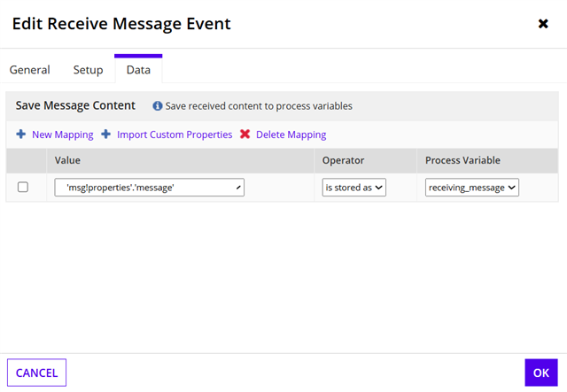
Task: Click the Import Custom Properties link text
Action: pyautogui.click(x=175, y=135)
